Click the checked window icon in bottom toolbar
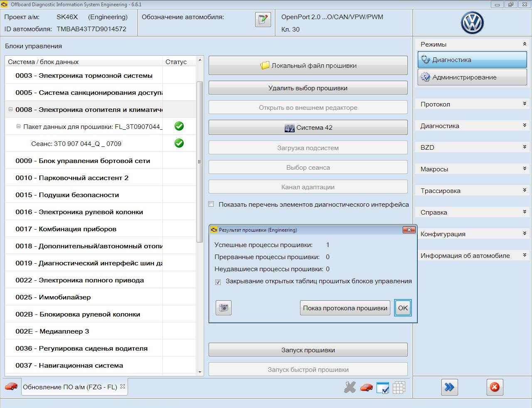 coord(383,388)
